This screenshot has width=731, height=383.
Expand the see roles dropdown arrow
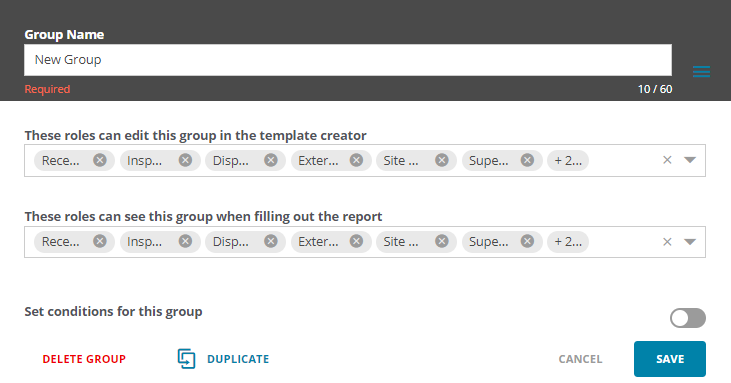pyautogui.click(x=690, y=241)
